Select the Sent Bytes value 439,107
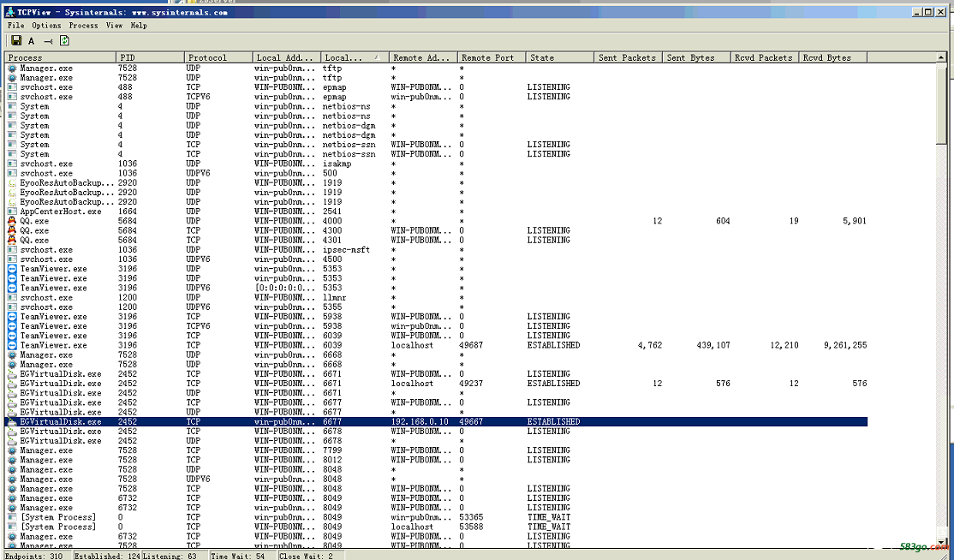The image size is (954, 560). (x=713, y=345)
